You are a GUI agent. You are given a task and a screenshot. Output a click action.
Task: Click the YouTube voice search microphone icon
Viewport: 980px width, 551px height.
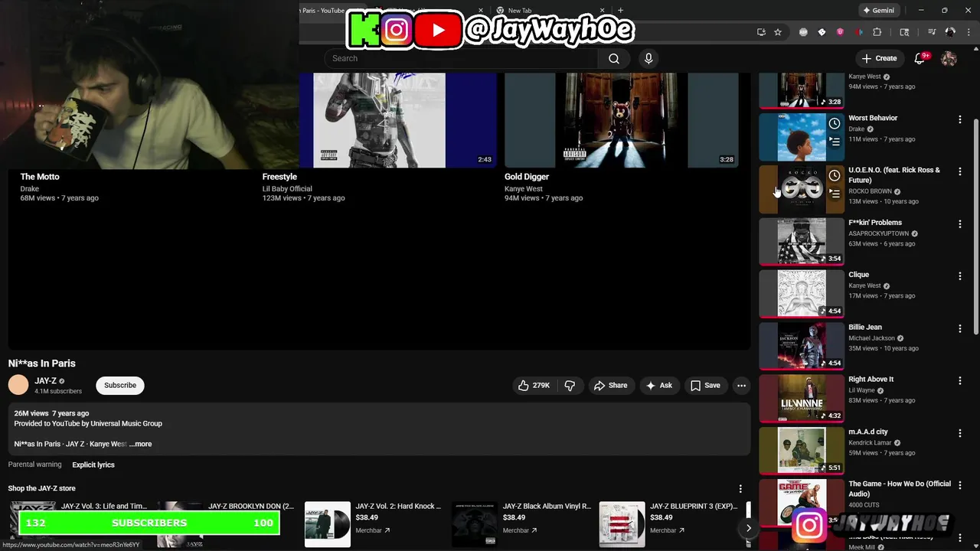648,58
